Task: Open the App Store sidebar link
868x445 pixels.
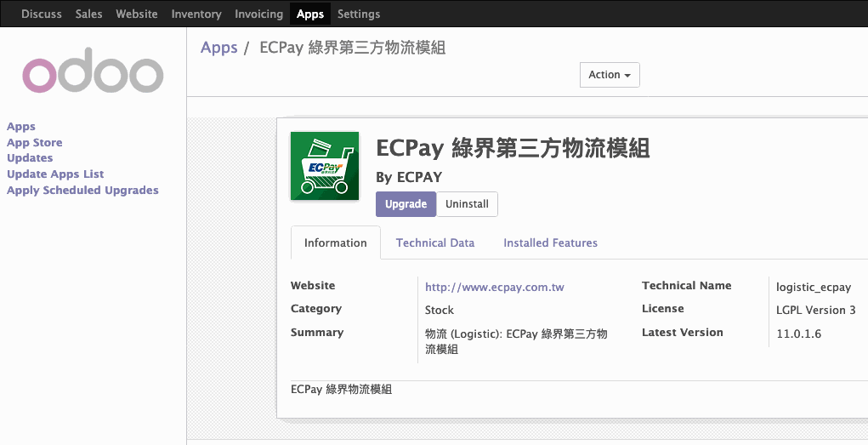Action: pos(34,142)
